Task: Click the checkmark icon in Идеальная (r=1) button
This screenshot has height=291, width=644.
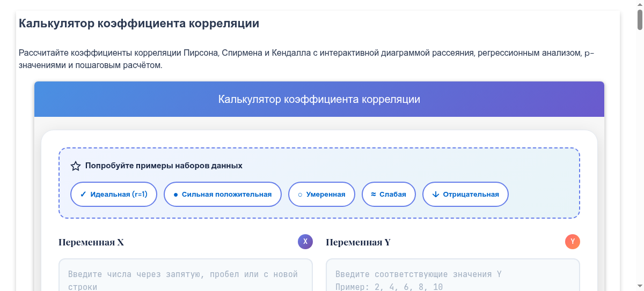Action: pyautogui.click(x=83, y=195)
